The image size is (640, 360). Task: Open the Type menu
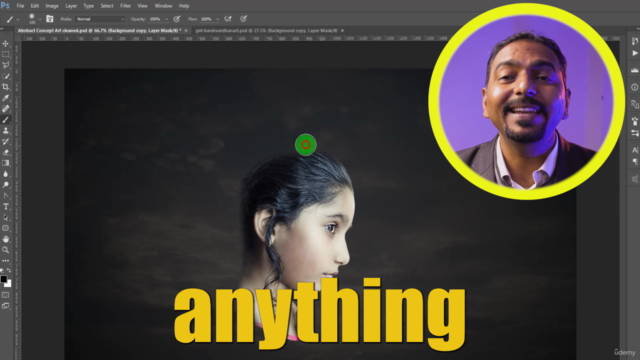tap(88, 6)
